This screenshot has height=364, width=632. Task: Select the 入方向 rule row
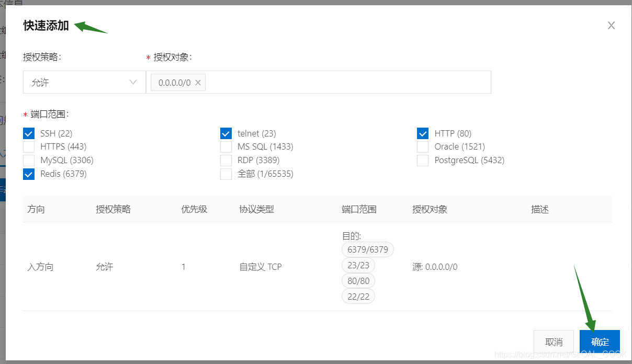click(39, 266)
